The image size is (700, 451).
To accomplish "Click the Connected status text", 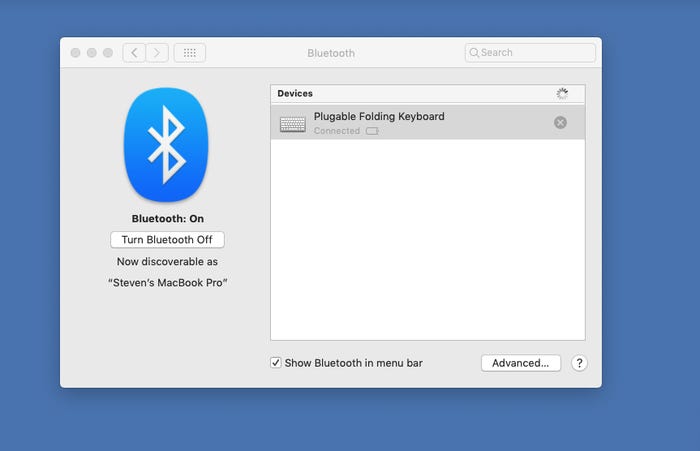I will pyautogui.click(x=337, y=131).
